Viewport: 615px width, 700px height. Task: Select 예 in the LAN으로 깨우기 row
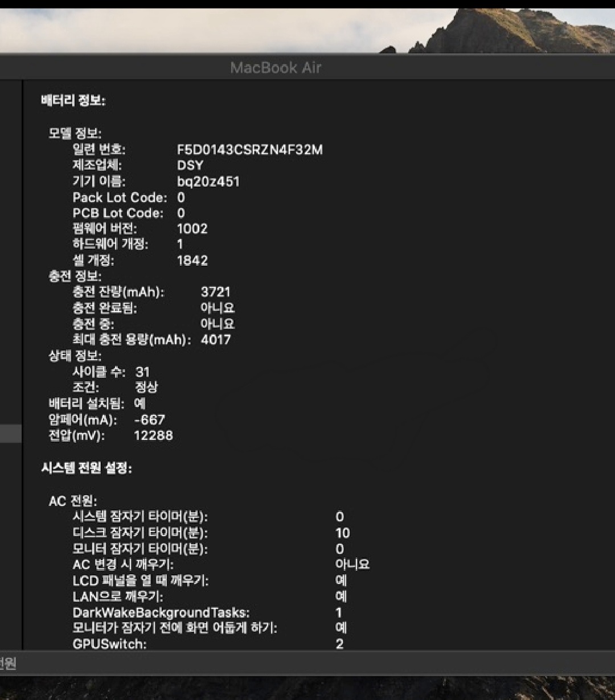point(341,596)
